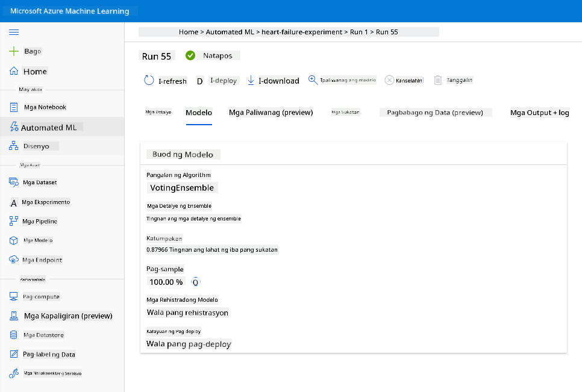Switch to the Mga Output + log tab
The height and width of the screenshot is (392, 582).
[x=539, y=113]
